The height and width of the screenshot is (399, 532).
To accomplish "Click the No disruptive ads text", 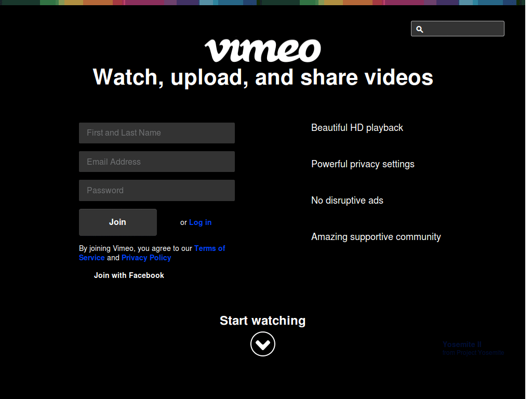I will pos(347,201).
